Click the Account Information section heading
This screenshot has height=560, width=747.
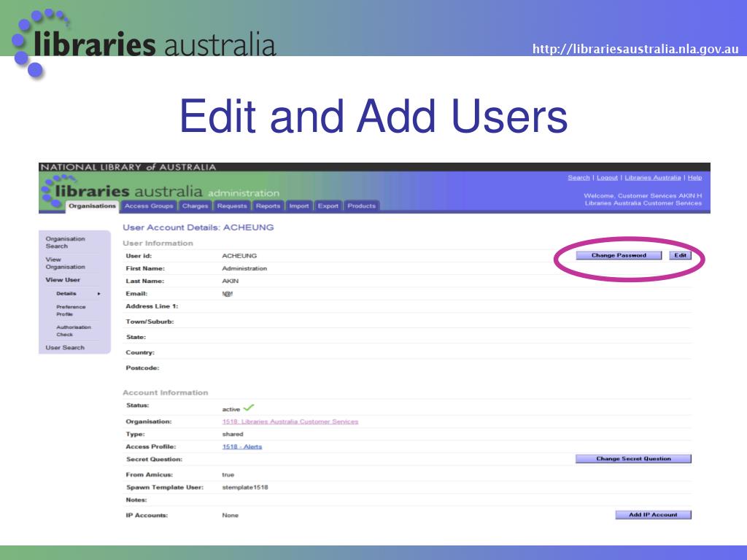(x=166, y=393)
